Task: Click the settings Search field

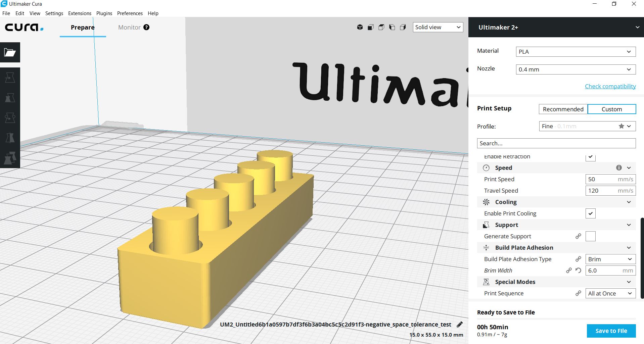Action: click(556, 143)
